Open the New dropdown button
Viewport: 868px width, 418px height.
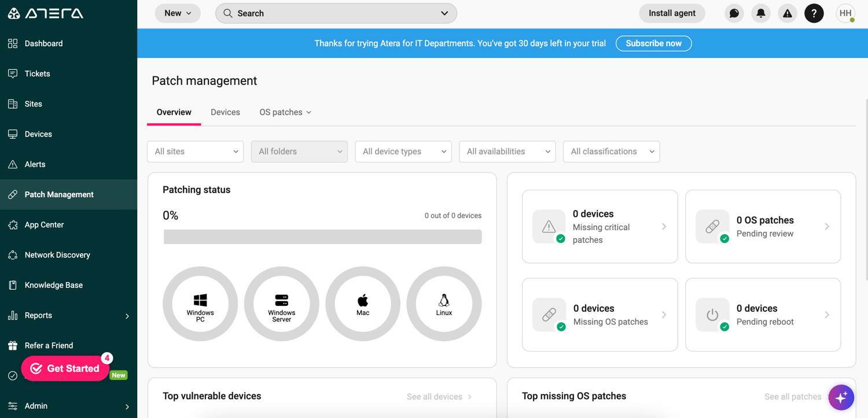point(178,13)
